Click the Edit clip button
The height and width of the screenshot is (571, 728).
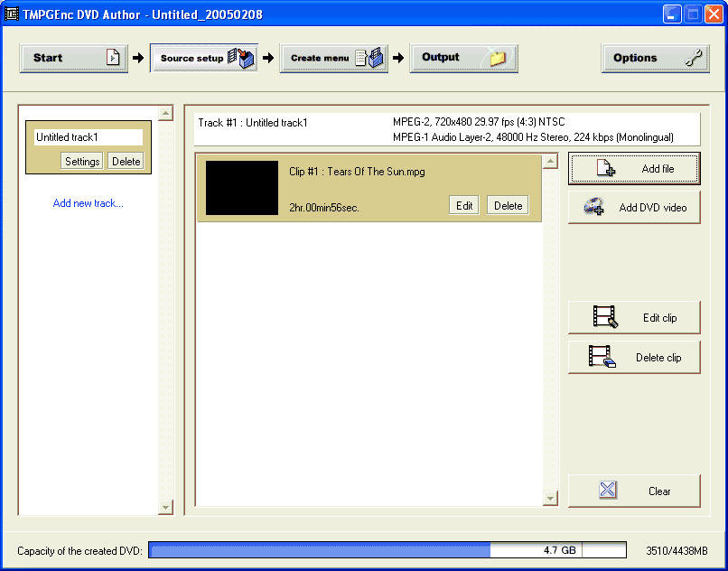[634, 318]
